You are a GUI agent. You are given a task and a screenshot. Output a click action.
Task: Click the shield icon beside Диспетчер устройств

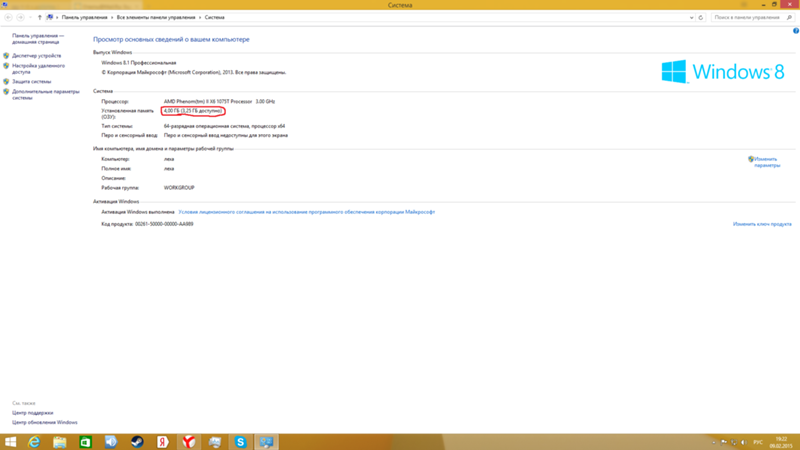(x=6, y=56)
